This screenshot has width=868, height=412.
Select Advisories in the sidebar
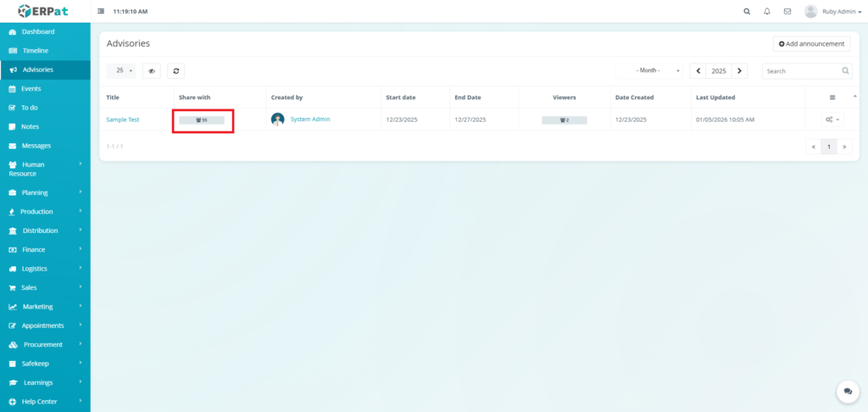tap(45, 70)
